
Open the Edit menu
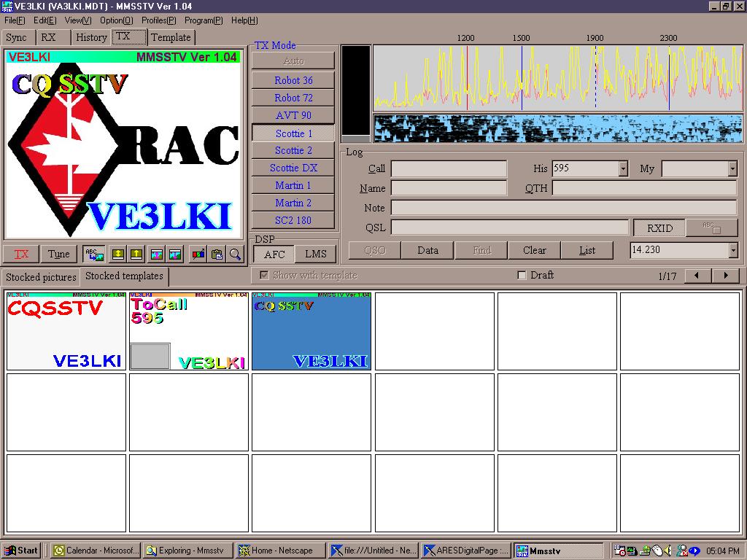(44, 20)
